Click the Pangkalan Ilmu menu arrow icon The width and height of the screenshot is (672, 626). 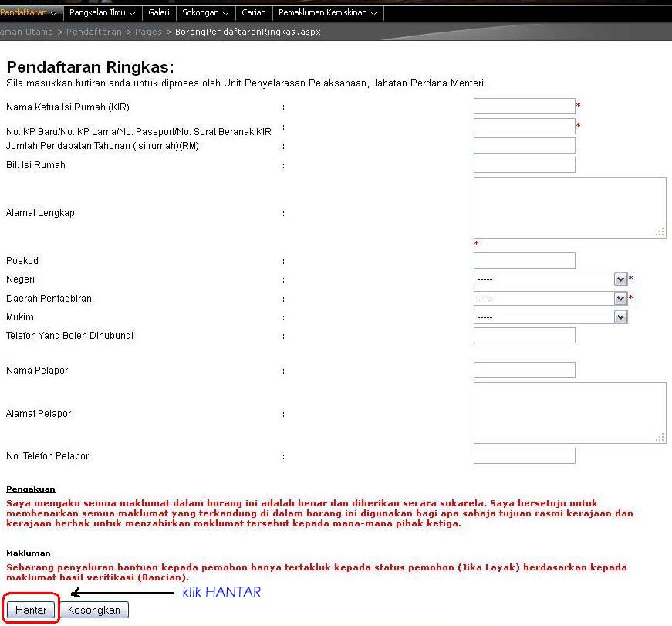coord(133,13)
